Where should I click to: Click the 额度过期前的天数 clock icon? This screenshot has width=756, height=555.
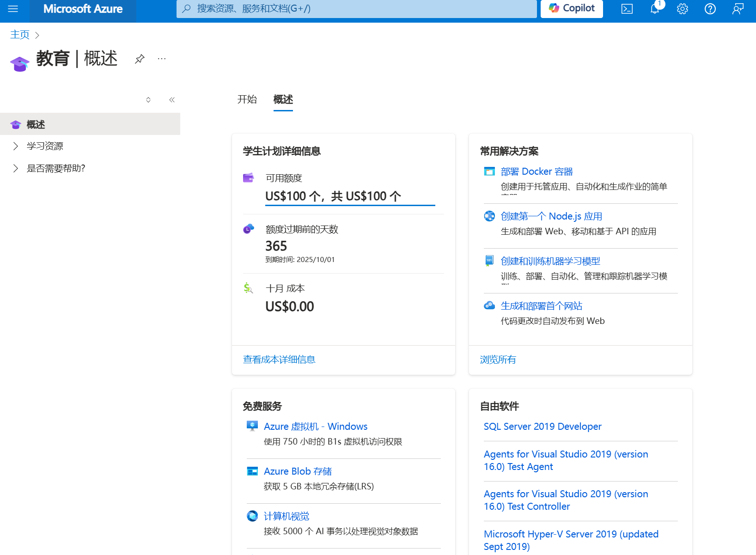(249, 229)
